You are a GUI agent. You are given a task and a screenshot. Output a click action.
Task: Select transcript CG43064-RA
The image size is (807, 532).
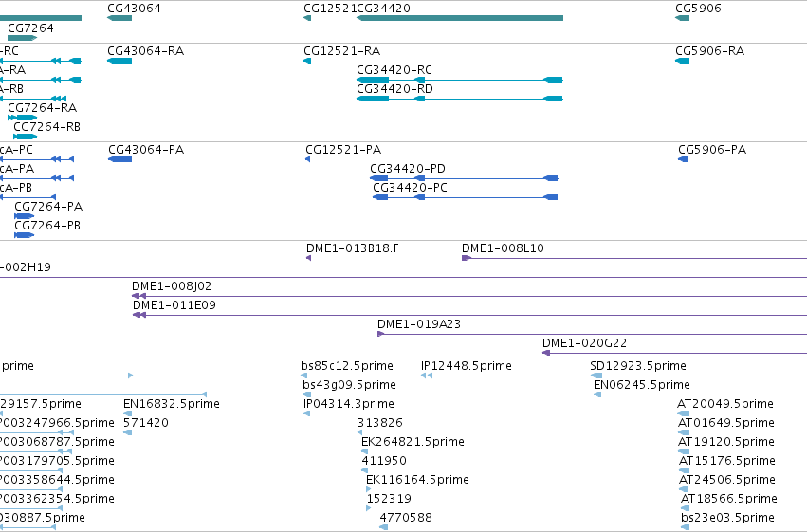click(x=146, y=51)
